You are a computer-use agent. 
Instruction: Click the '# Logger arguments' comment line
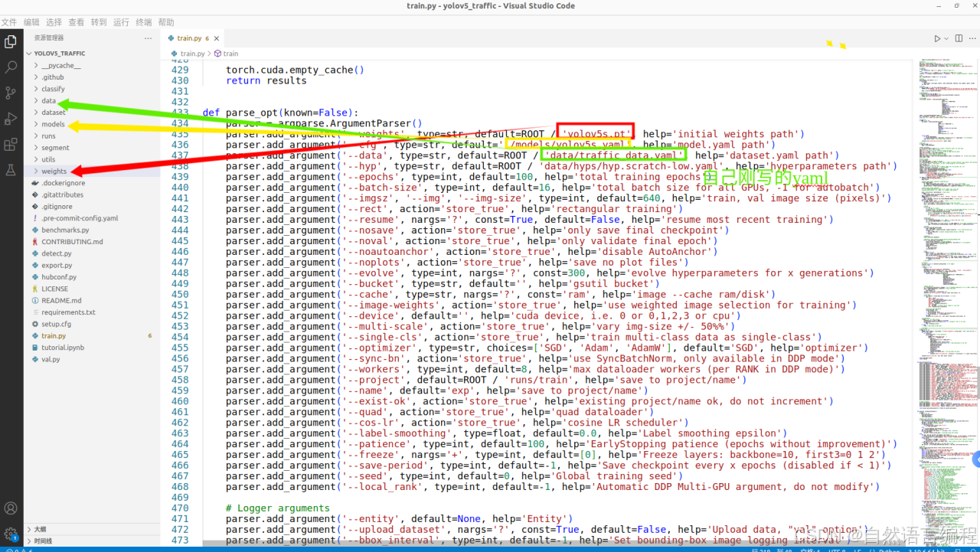tap(278, 508)
